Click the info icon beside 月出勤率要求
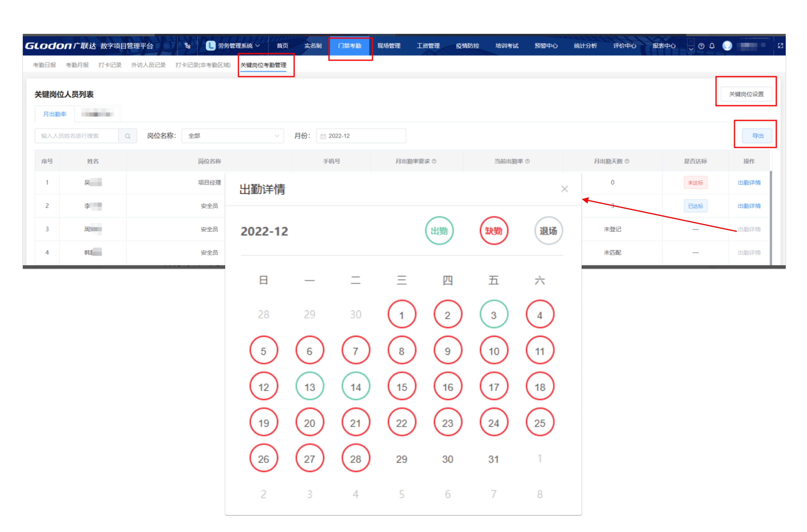807x532 pixels. (x=434, y=161)
